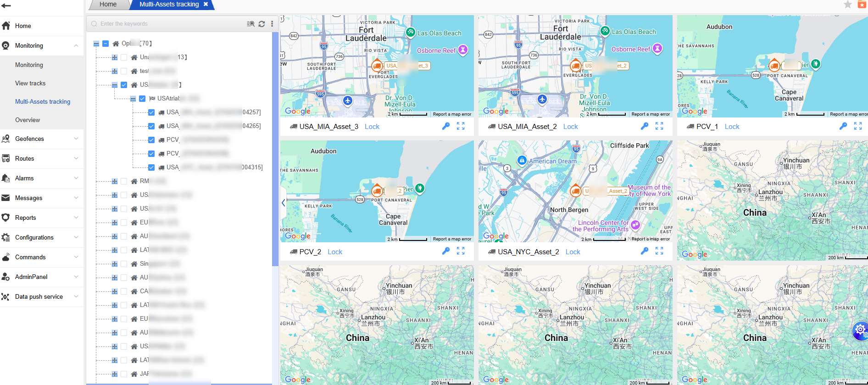This screenshot has width=868, height=385.
Task: Uncheck the first PCV asset checkbox
Action: (x=151, y=140)
